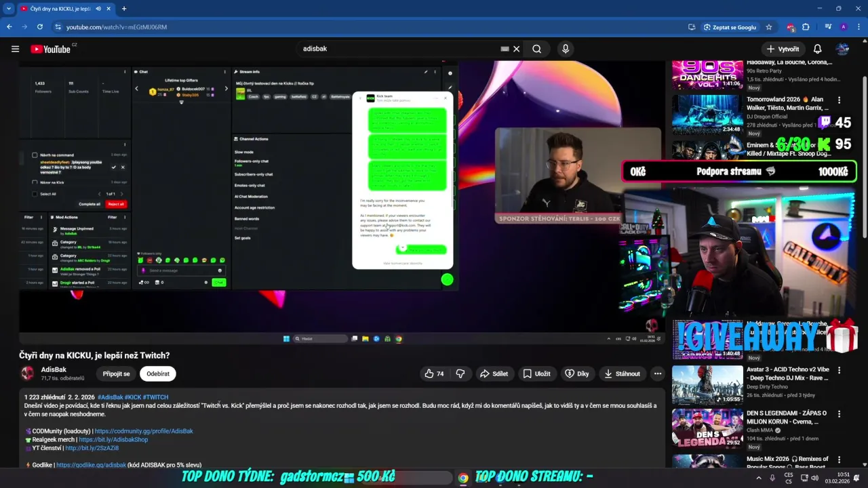Open the Chrome extensions puzzle icon
The image size is (868, 488).
coord(806,27)
